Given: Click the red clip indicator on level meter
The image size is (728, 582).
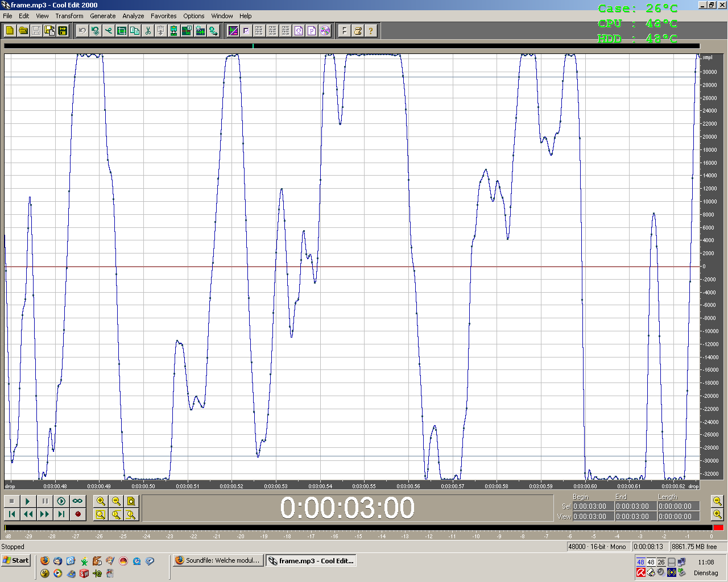Looking at the screenshot, I should pyautogui.click(x=718, y=528).
